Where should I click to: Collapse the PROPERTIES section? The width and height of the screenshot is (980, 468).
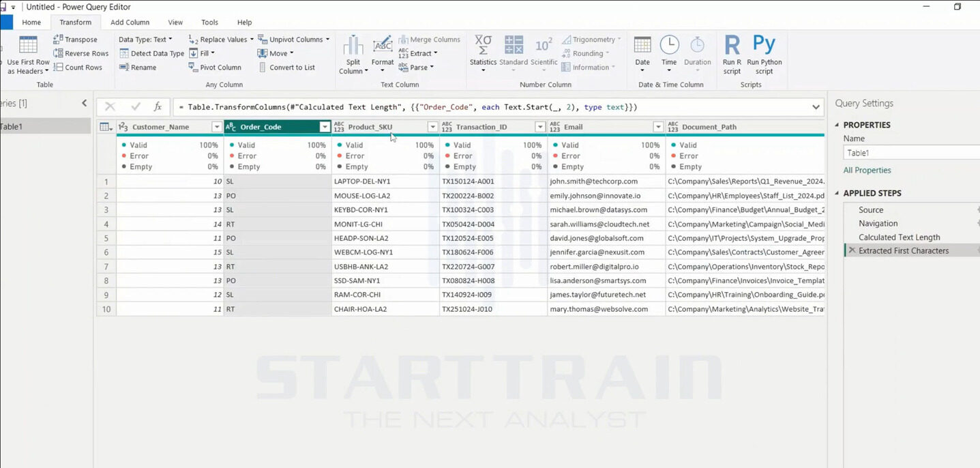tap(837, 125)
